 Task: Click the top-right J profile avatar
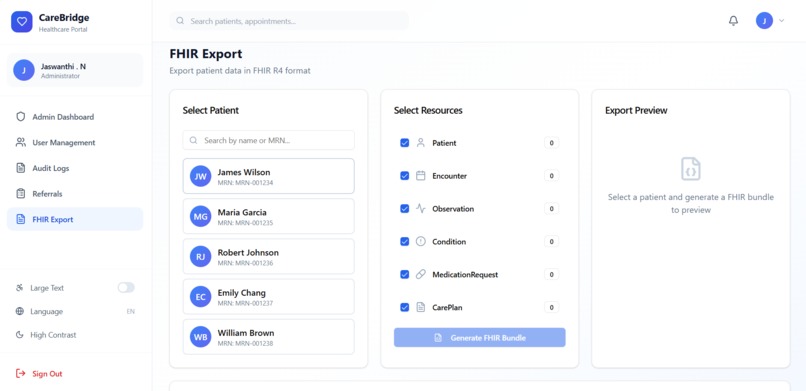[764, 21]
